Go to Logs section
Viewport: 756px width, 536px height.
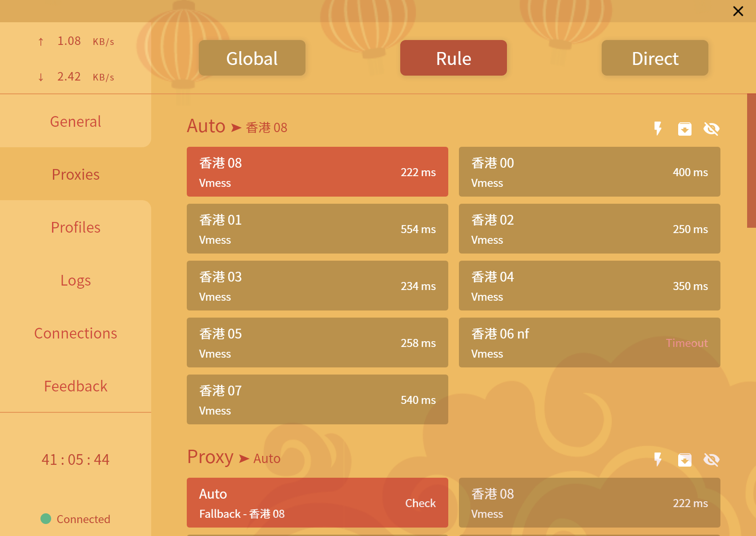[x=76, y=280]
